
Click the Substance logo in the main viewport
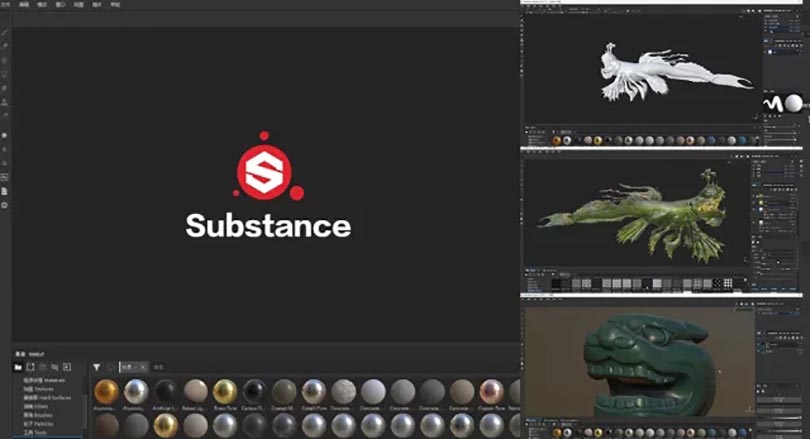[268, 185]
